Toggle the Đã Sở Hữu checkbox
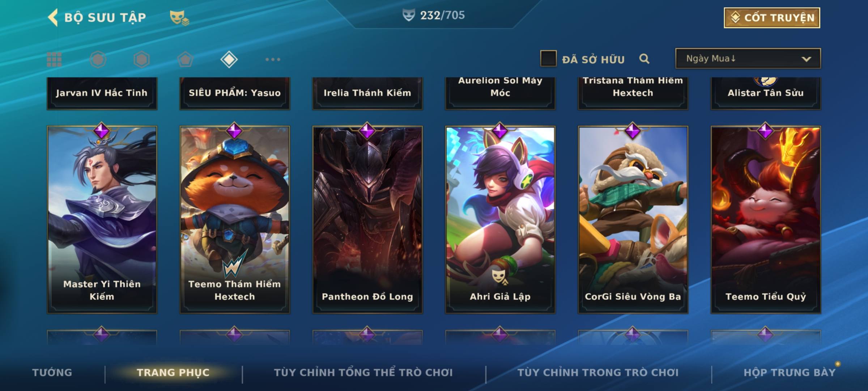 click(548, 58)
